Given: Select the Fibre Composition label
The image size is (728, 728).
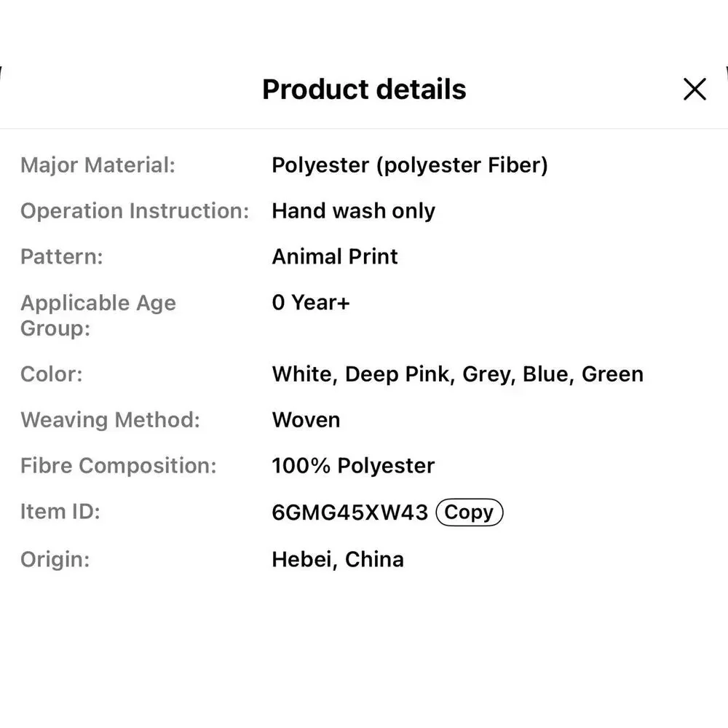Looking at the screenshot, I should tap(119, 466).
